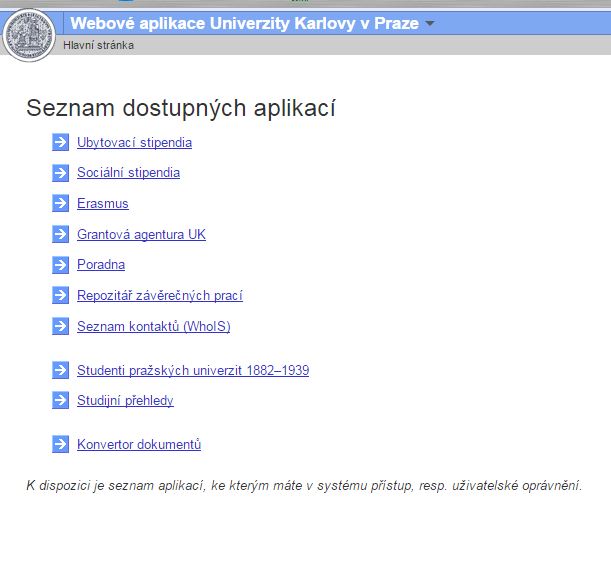This screenshot has width=611, height=586.
Task: Open Repozitář závěrečných prací
Action: coord(159,296)
